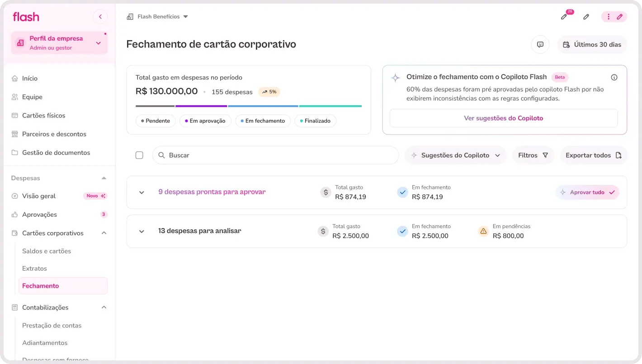The height and width of the screenshot is (364, 642).
Task: Open the pink three-dots menu in the header
Action: (609, 17)
